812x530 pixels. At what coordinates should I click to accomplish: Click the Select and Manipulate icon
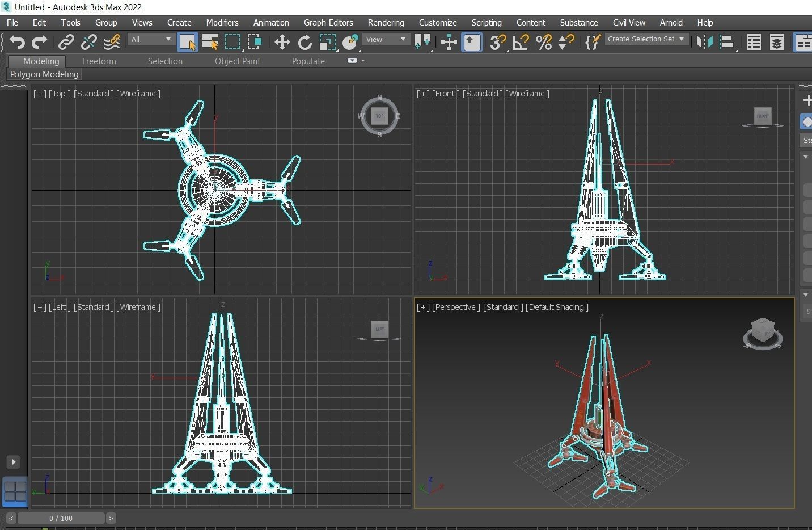tap(449, 42)
